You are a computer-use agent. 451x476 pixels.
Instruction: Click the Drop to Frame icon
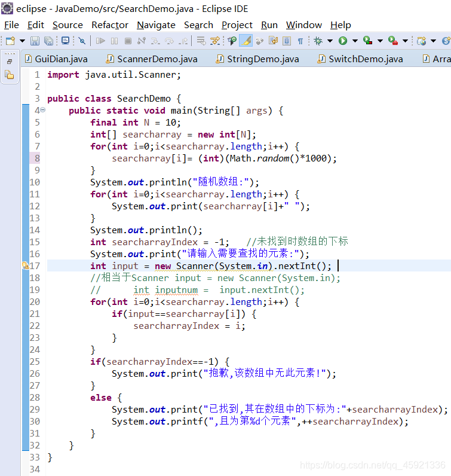(x=201, y=41)
